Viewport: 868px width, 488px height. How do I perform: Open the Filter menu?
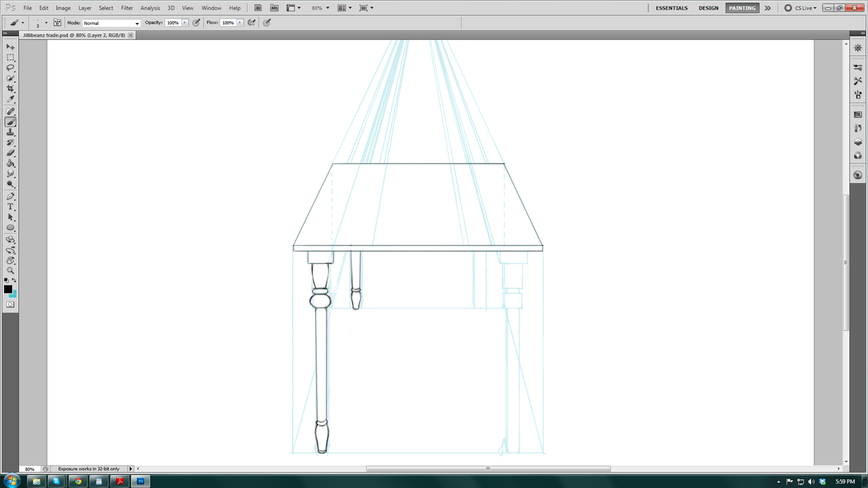click(127, 8)
